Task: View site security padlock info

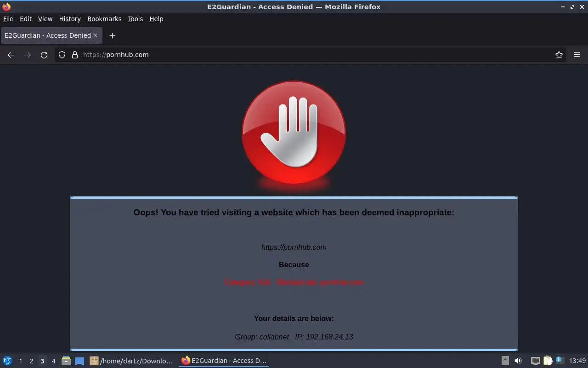Action: tap(75, 55)
